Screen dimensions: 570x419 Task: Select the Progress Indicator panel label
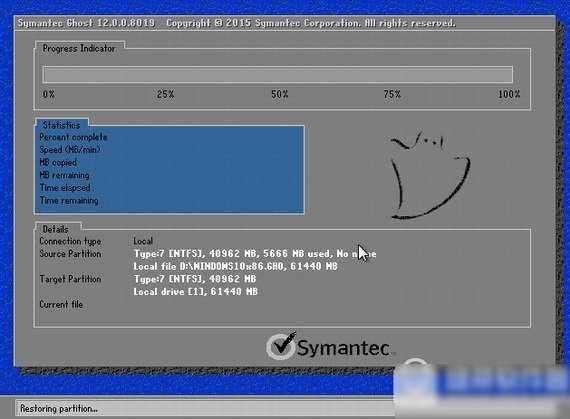click(x=79, y=48)
